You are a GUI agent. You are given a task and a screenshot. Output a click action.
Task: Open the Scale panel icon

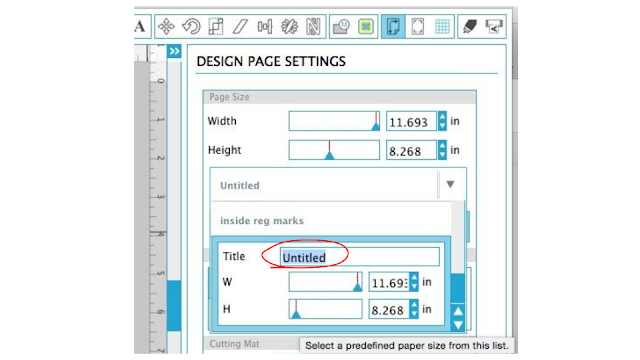216,27
